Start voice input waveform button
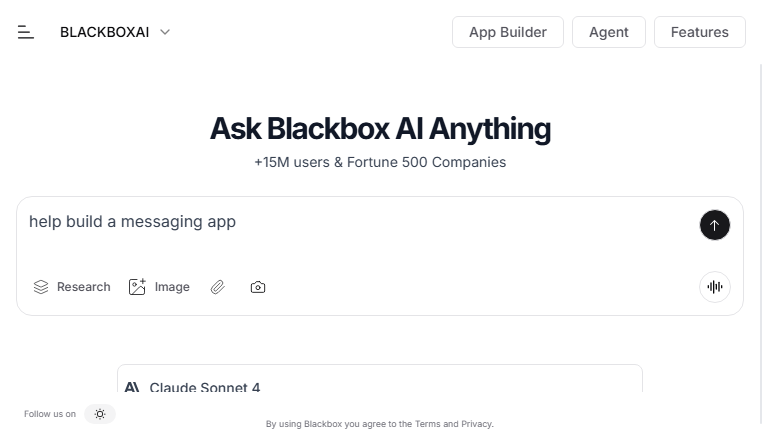This screenshot has width=762, height=432. click(715, 287)
